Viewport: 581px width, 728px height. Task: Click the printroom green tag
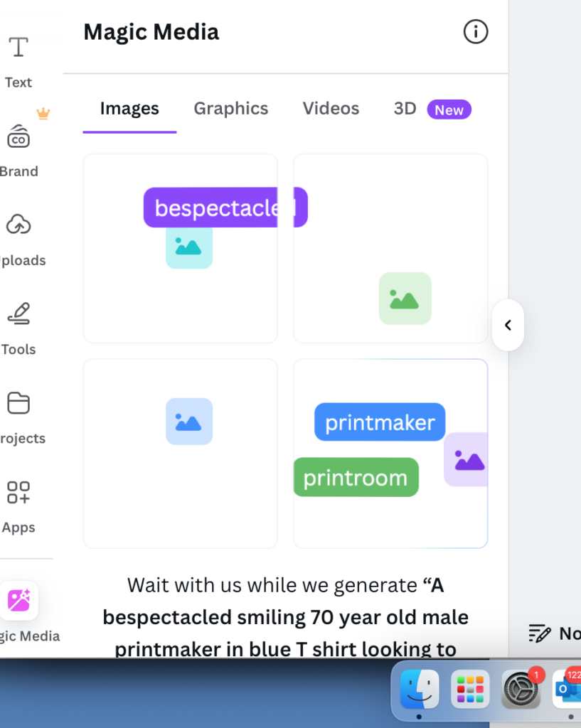coord(356,477)
